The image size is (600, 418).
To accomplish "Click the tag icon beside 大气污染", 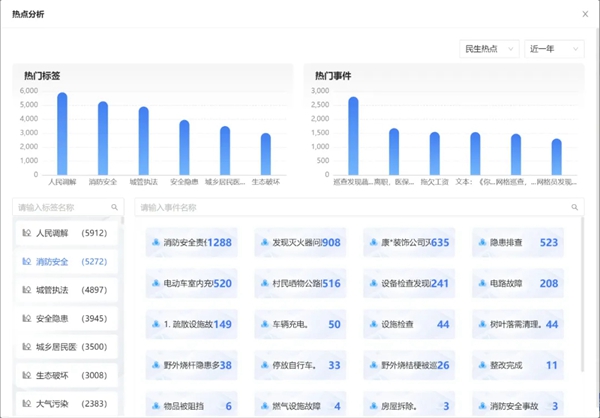I will click(26, 404).
